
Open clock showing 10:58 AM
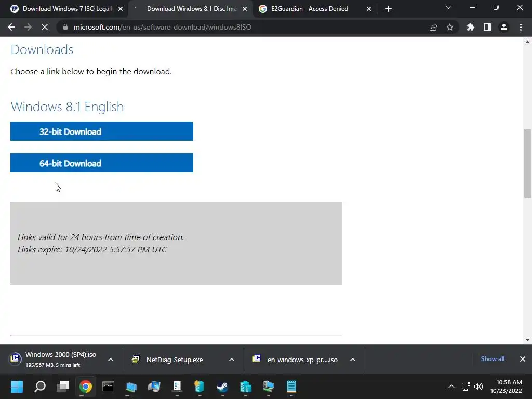(506, 387)
